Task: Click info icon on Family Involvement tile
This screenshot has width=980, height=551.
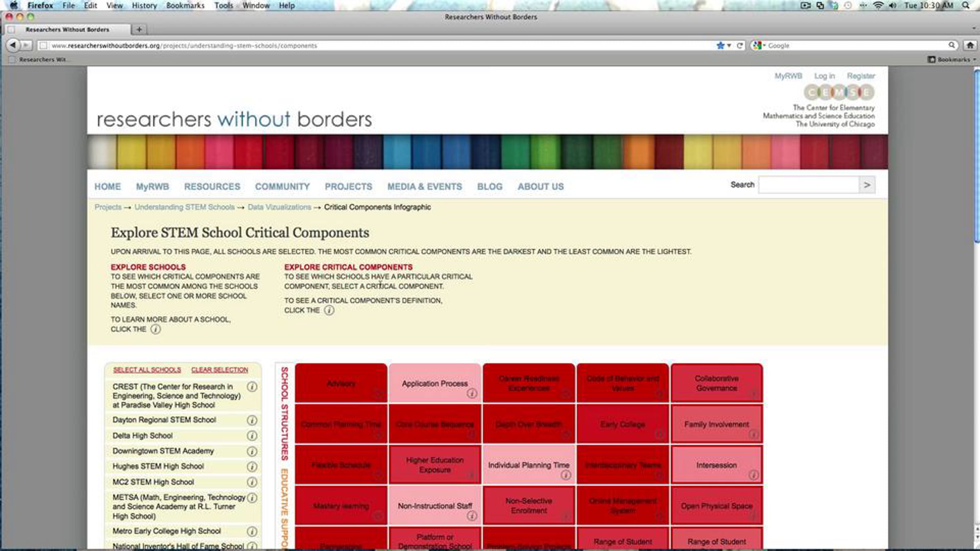Action: [x=753, y=434]
